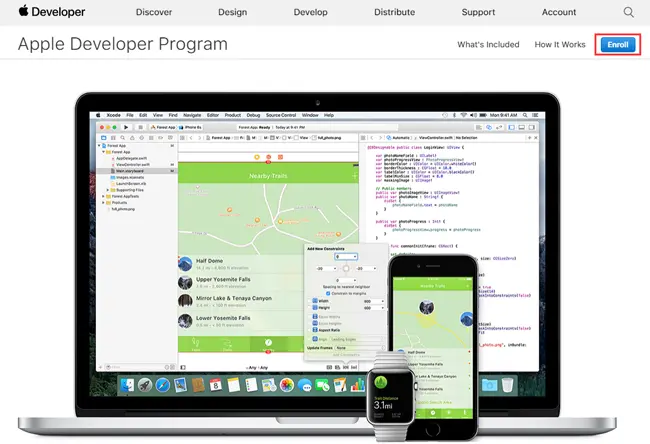This screenshot has height=444, width=650.
Task: Expand the Supporting Files folder
Action: tap(108, 190)
